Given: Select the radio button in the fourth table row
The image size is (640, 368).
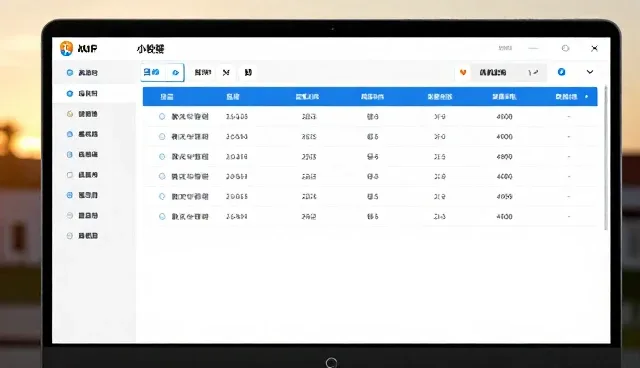Looking at the screenshot, I should (x=162, y=176).
